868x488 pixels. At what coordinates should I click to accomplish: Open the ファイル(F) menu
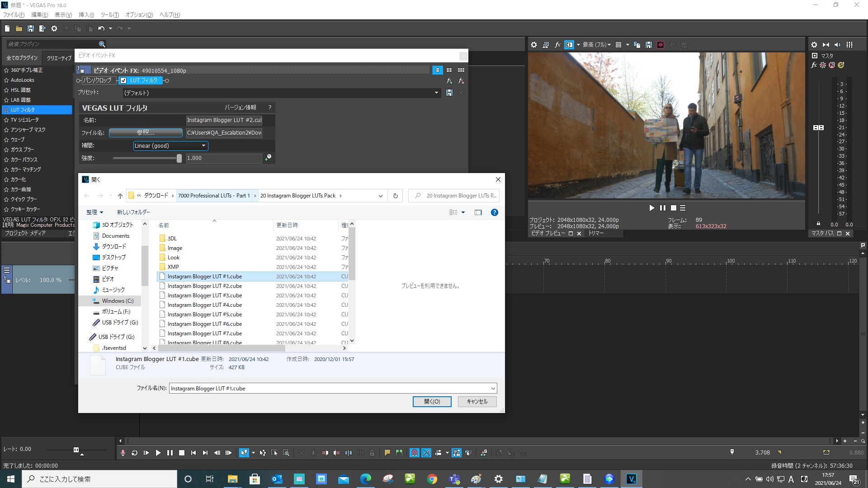coord(14,15)
